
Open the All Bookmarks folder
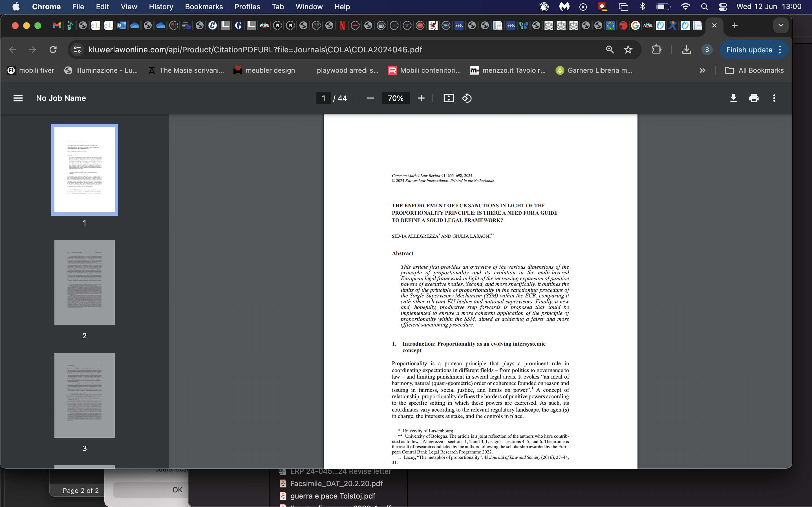(x=754, y=70)
